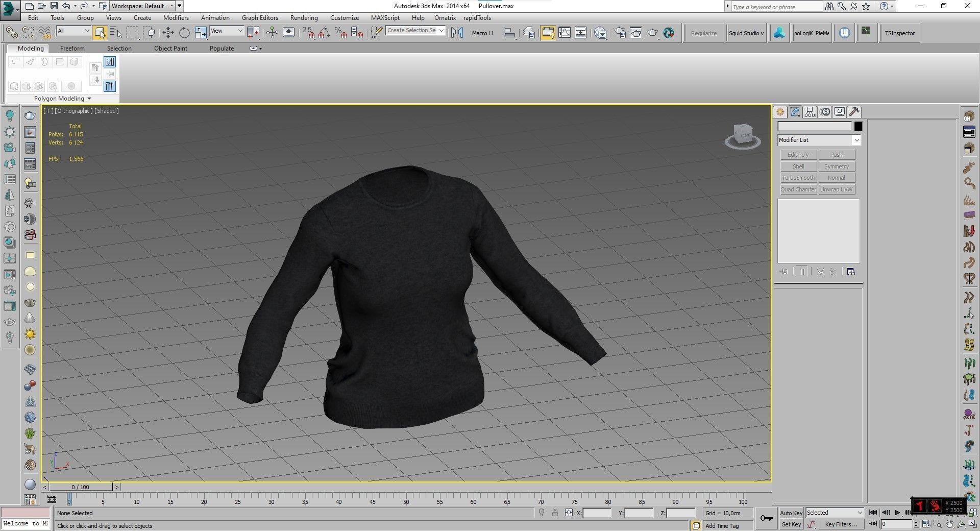Image resolution: width=980 pixels, height=531 pixels.
Task: Open the selection filter All dropdown
Action: 73,31
